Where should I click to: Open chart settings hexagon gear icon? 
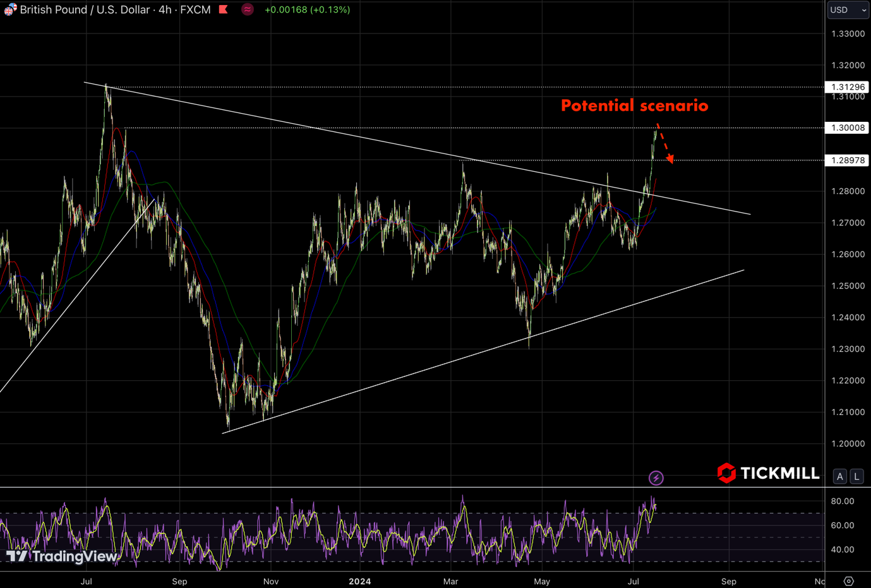click(x=849, y=581)
